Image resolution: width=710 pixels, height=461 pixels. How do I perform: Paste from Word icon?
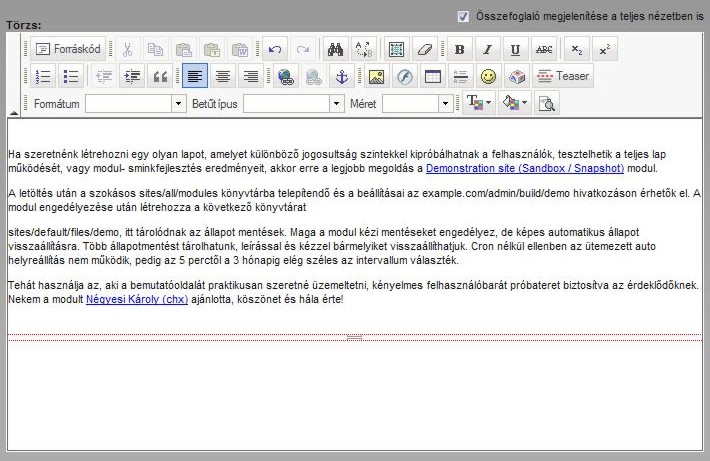pos(240,49)
